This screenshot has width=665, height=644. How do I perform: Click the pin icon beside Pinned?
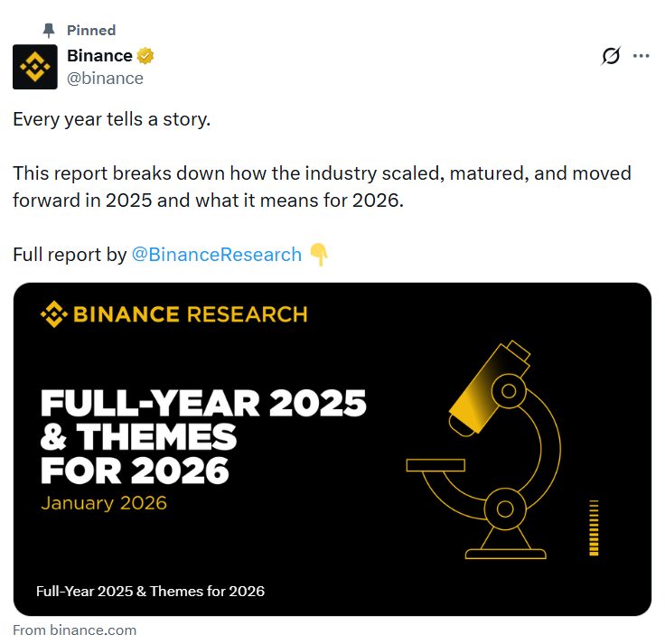(x=49, y=31)
